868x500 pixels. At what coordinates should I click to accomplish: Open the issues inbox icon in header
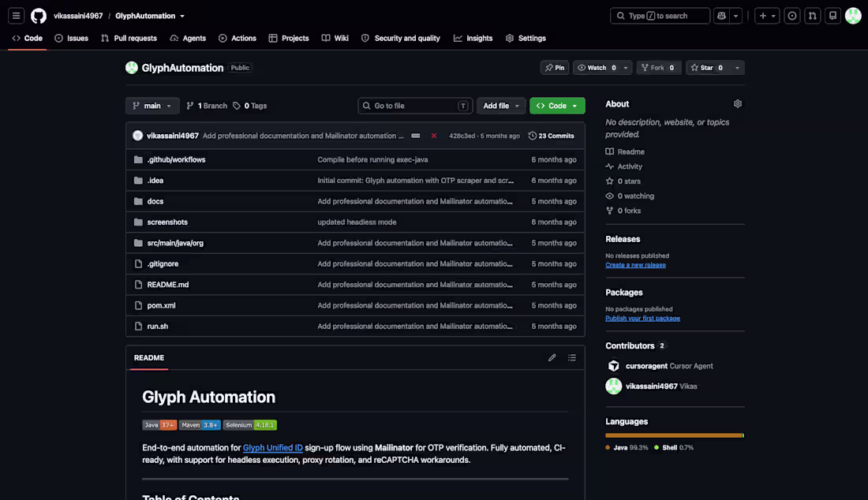(x=792, y=16)
